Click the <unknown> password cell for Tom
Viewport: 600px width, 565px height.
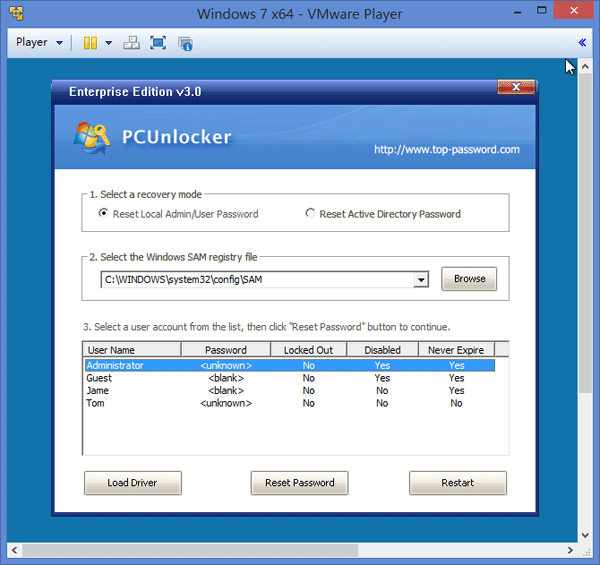tap(226, 403)
